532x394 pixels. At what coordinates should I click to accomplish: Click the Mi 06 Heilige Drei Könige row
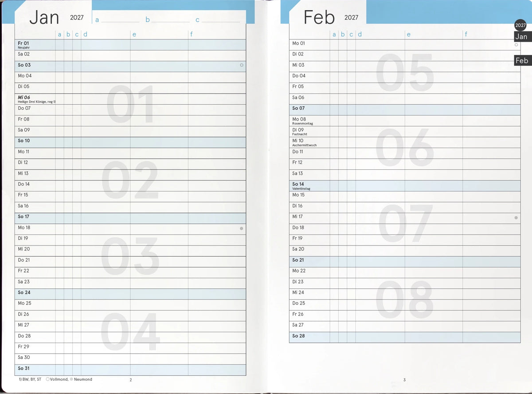point(130,99)
